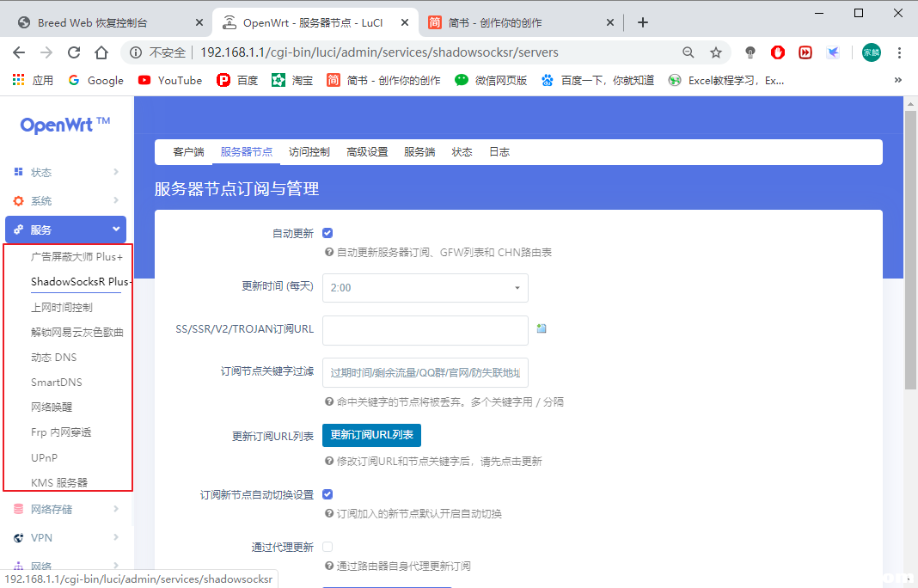Click the bookmark star in the address bar
Viewport: 918px width, 588px height.
716,52
